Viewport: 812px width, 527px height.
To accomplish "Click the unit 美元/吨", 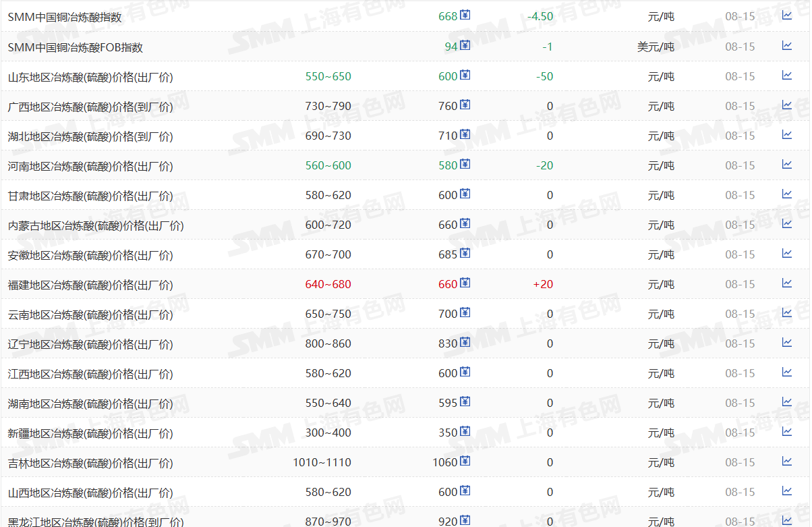I will (x=656, y=47).
